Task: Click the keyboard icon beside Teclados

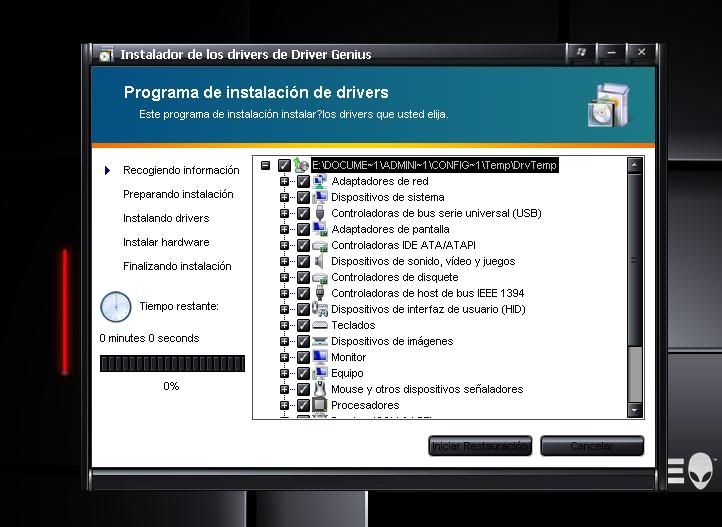Action: tap(320, 325)
